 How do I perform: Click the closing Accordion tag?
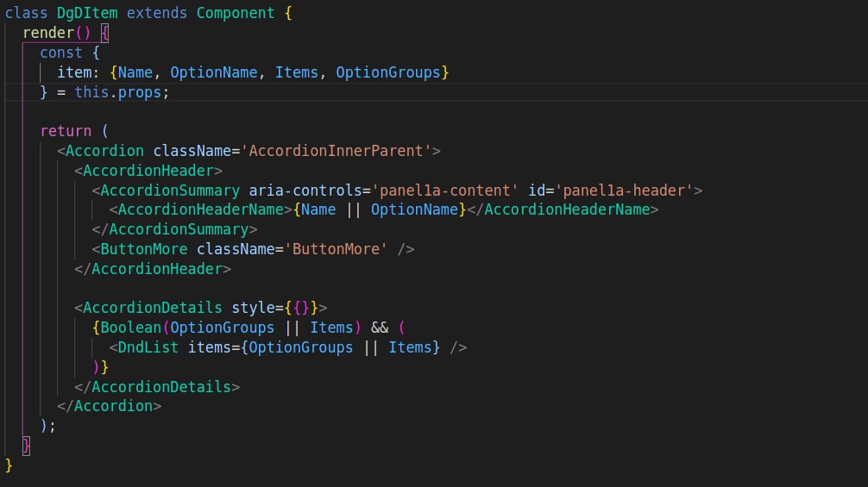pos(109,406)
